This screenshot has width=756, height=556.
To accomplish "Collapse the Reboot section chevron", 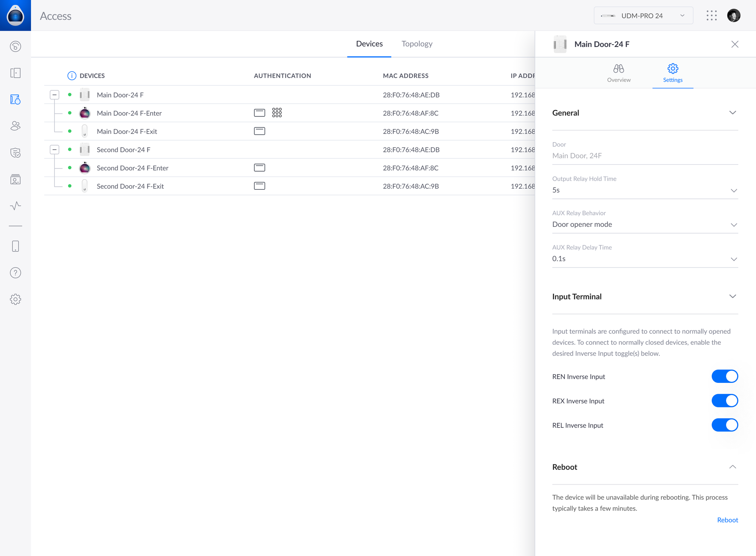I will click(732, 467).
